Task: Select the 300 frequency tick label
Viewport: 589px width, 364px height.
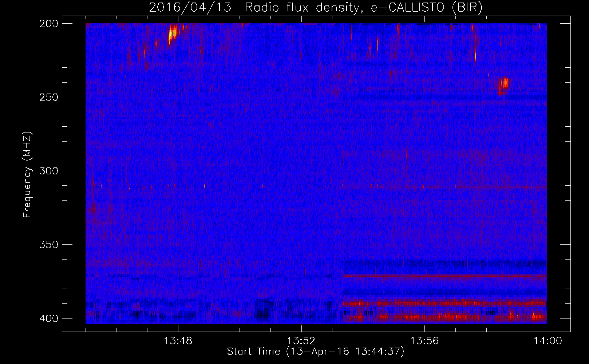Action: (x=48, y=171)
